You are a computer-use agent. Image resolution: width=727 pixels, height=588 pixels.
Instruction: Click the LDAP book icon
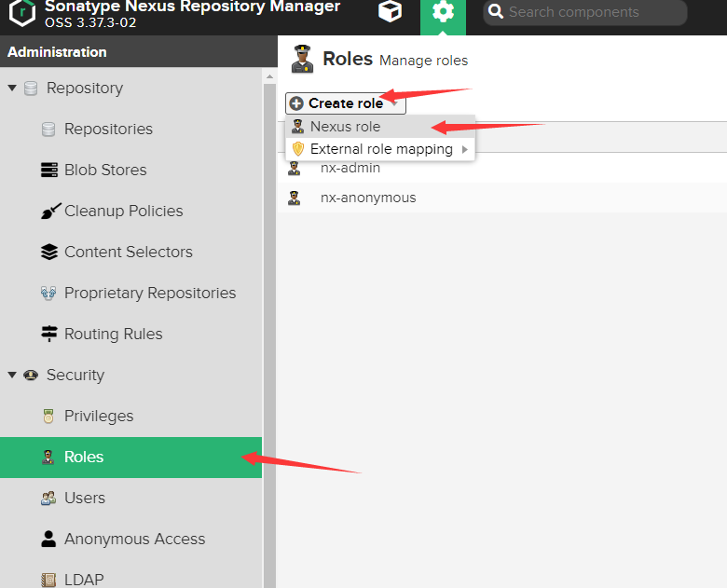[x=48, y=580]
